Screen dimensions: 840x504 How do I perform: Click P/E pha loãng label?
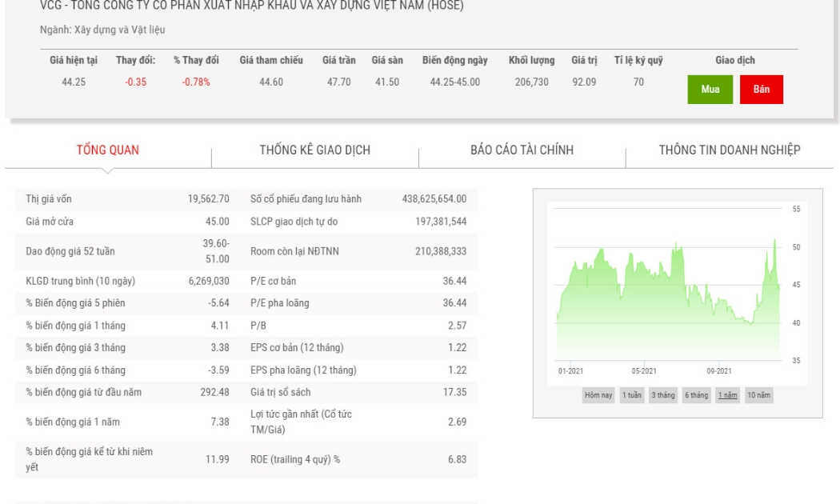point(280,303)
